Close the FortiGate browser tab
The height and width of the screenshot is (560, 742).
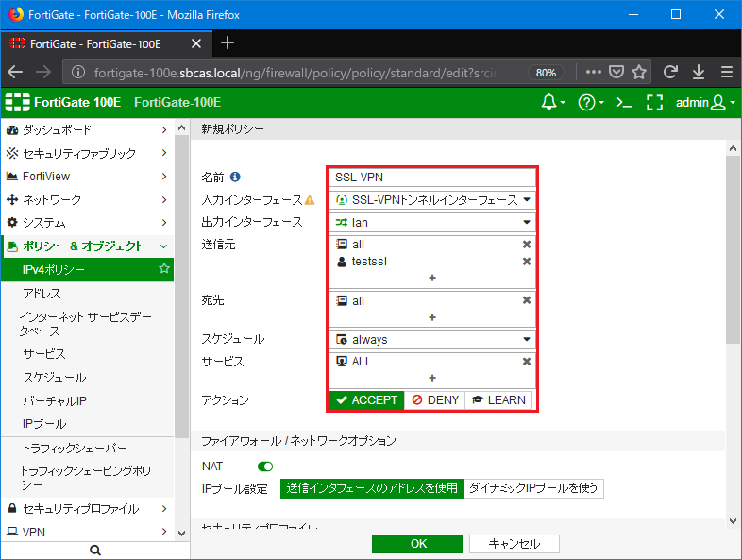pyautogui.click(x=196, y=43)
